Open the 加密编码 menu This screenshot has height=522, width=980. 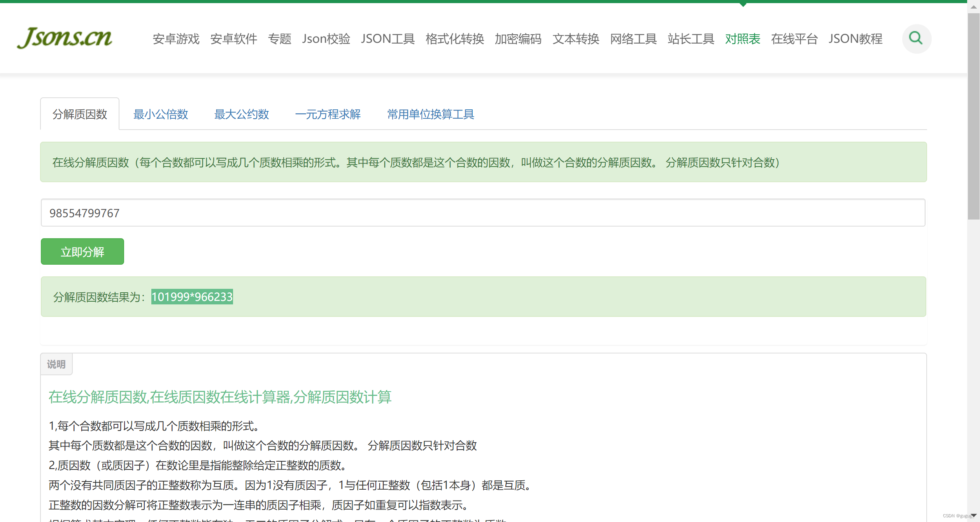[x=518, y=39]
